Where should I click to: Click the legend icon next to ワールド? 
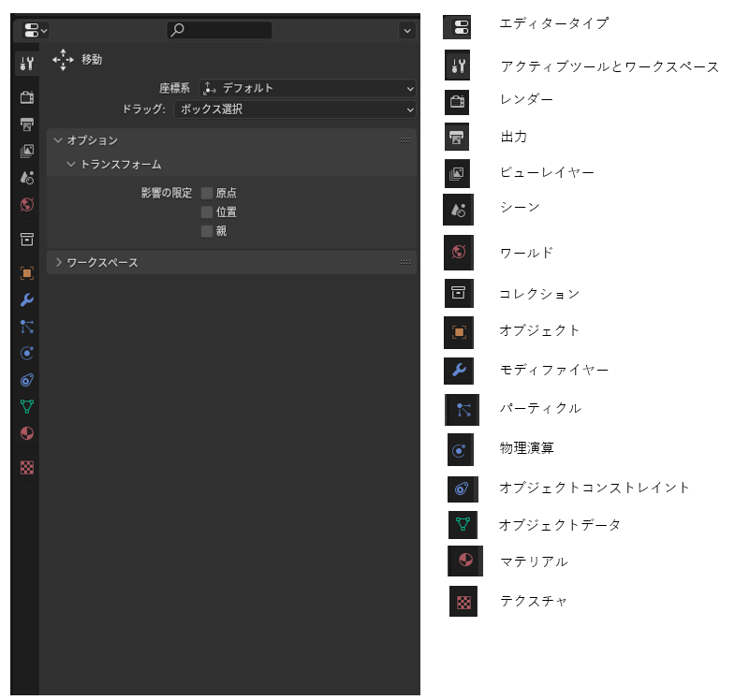coord(459,253)
